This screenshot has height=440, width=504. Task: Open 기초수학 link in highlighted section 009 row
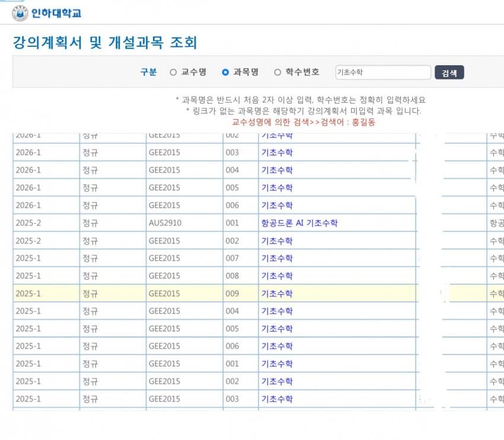pos(277,294)
